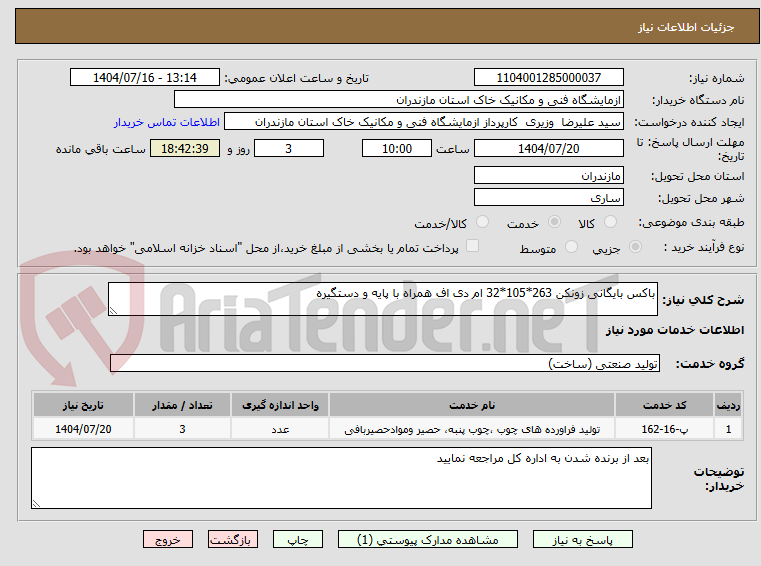Open اطلاعات تماس خریدار link
Image resolution: width=761 pixels, height=566 pixels.
tap(167, 122)
